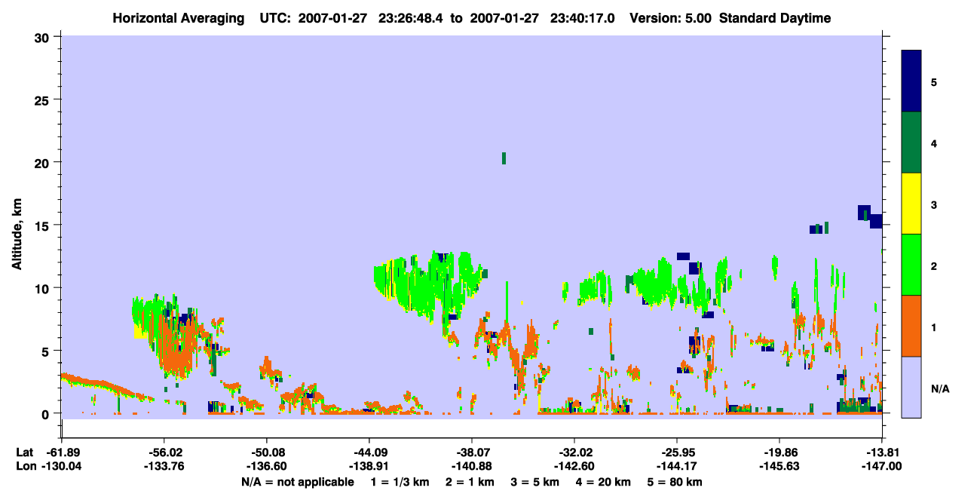
Task: Click the "2 = 1 km" legend entry
Action: click(470, 481)
